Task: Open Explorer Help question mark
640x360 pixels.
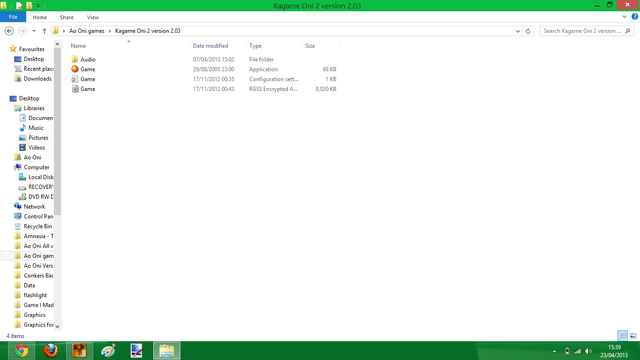Action: coord(635,17)
